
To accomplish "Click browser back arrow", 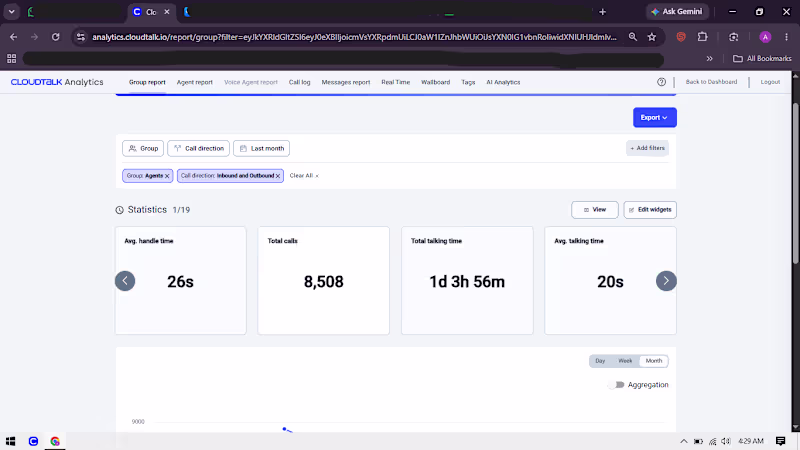I will click(x=13, y=37).
